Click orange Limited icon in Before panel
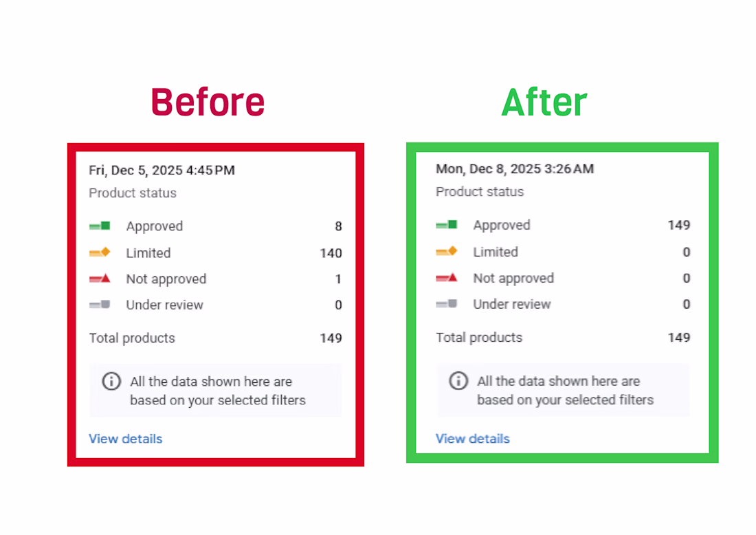 (x=100, y=252)
